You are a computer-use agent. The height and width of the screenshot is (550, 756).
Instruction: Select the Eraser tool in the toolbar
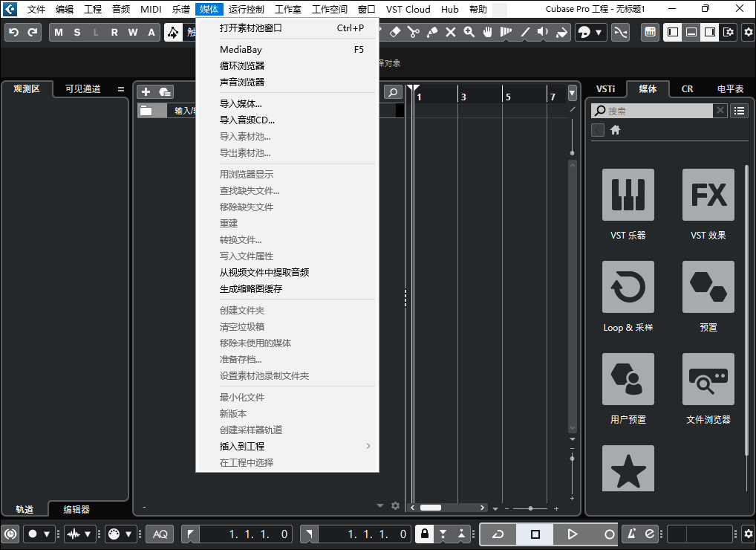tap(395, 32)
